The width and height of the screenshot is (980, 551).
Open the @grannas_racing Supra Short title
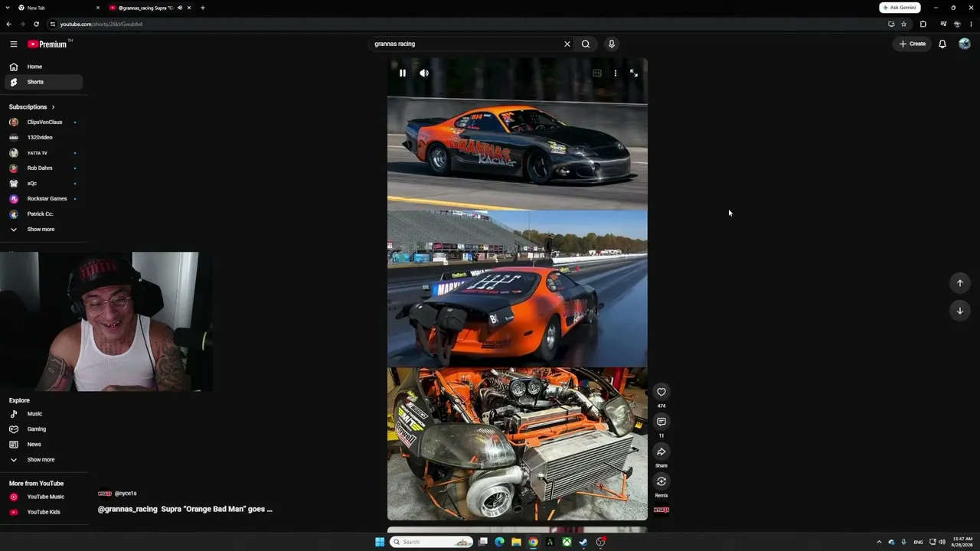pos(185,509)
